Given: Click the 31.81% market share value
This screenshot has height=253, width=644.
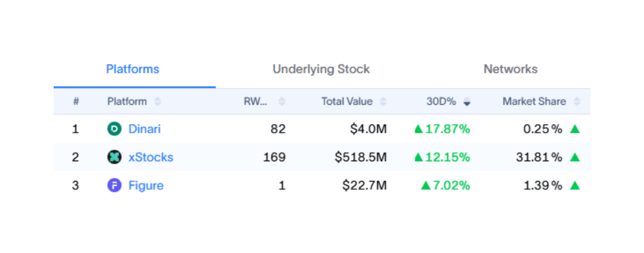Looking at the screenshot, I should pos(539,157).
